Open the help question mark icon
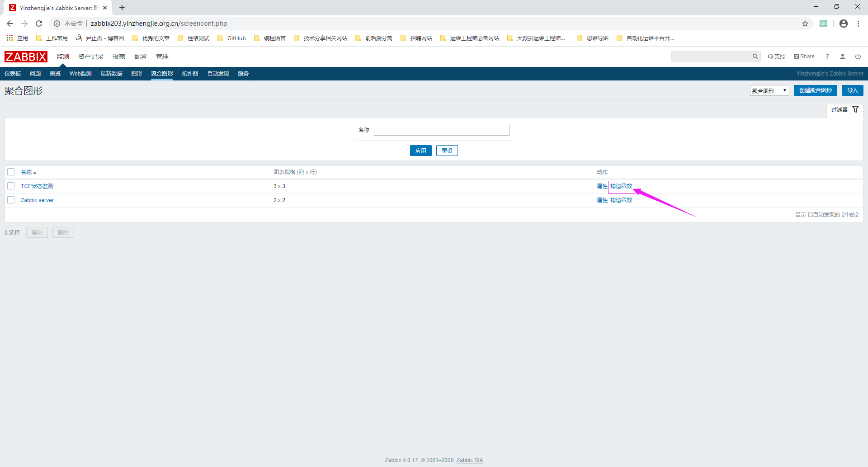Screen dimensions: 868x467 (x=827, y=57)
